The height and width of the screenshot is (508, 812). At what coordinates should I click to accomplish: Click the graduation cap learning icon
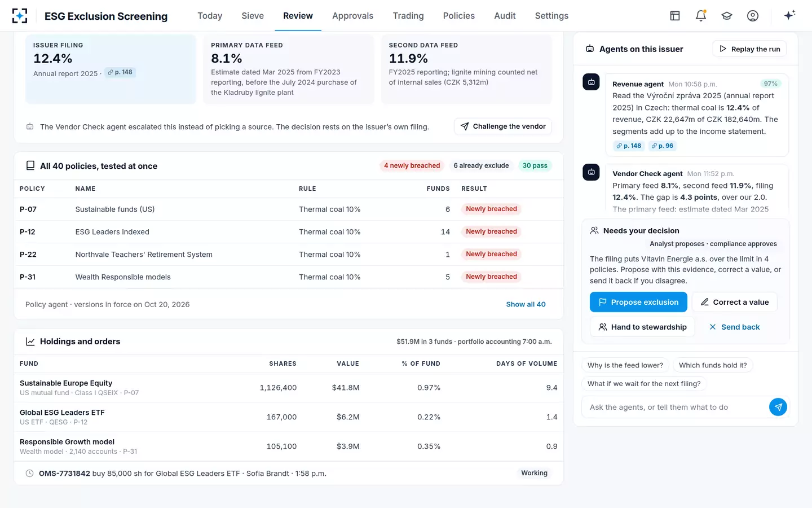(x=727, y=16)
